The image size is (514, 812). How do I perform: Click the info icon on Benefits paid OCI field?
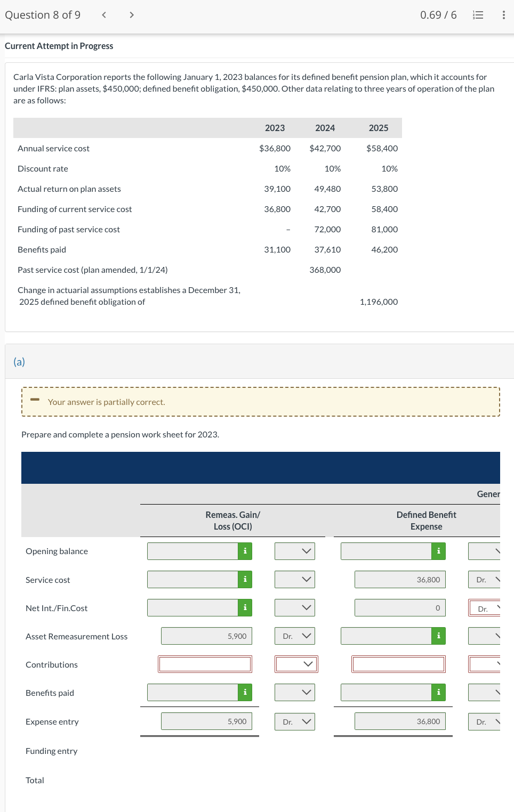[x=245, y=692]
